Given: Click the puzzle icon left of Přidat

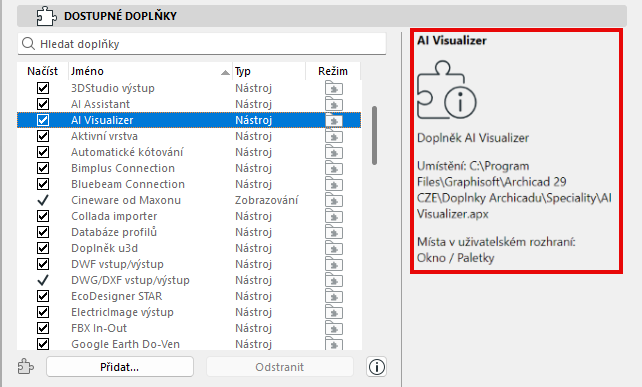Looking at the screenshot, I should [26, 367].
